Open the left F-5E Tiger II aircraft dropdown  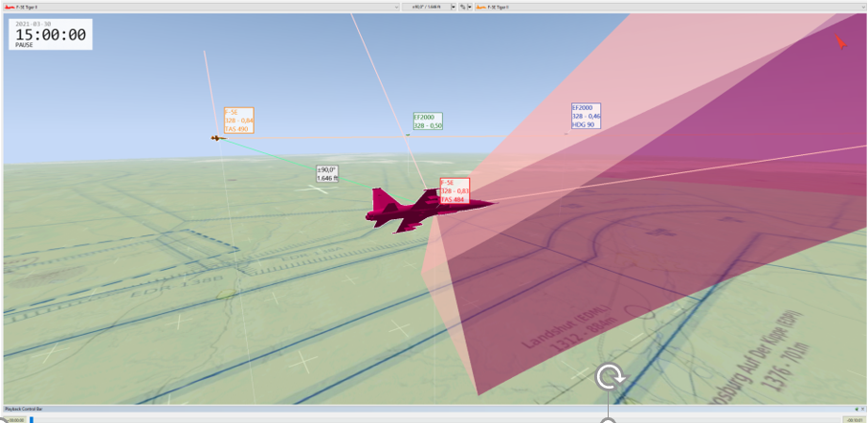point(395,6)
